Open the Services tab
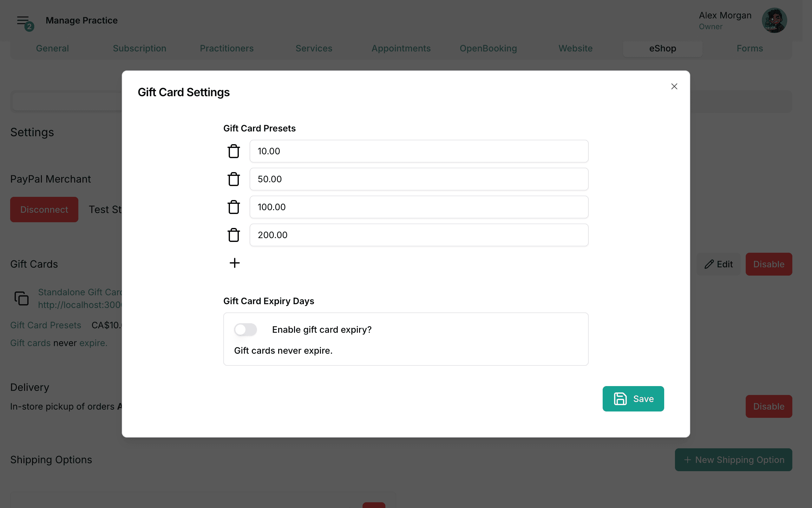812x508 pixels. point(314,48)
